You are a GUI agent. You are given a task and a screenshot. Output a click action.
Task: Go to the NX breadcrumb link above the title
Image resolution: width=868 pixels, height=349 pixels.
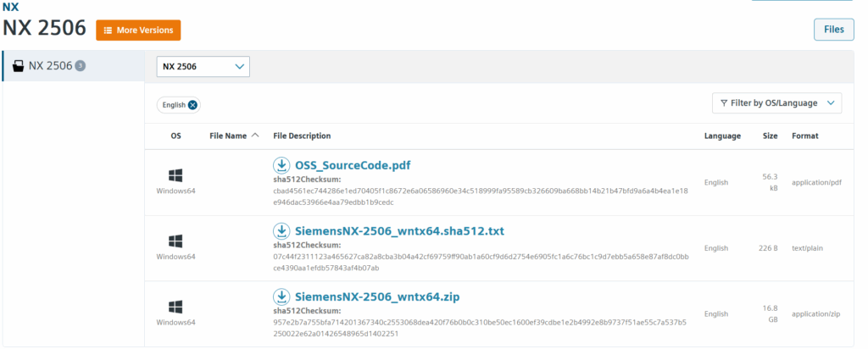coord(10,6)
